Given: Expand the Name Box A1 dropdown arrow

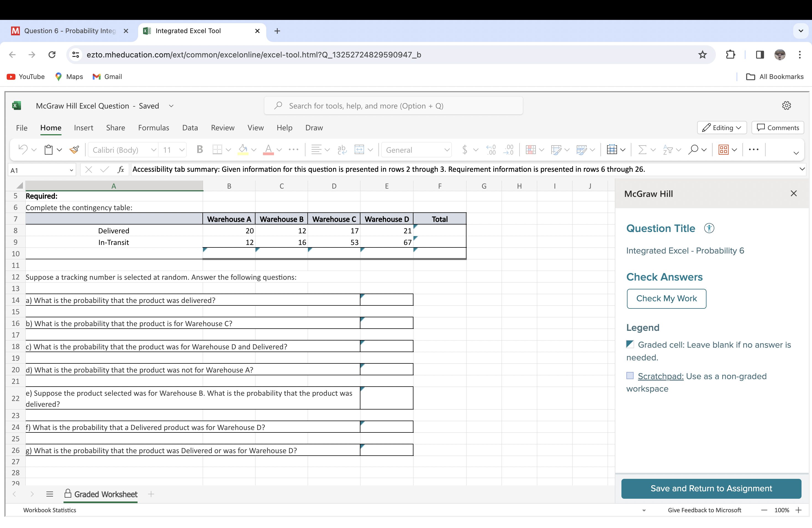Looking at the screenshot, I should (x=71, y=170).
